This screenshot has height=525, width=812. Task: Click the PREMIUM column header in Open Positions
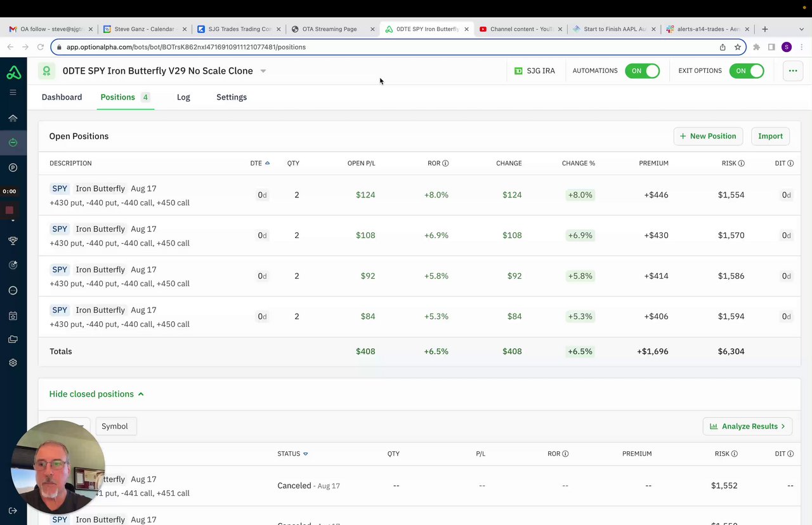(653, 163)
